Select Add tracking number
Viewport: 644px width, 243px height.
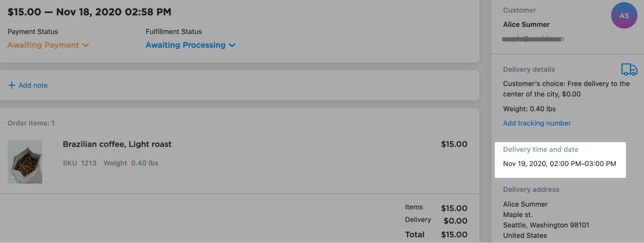point(536,123)
